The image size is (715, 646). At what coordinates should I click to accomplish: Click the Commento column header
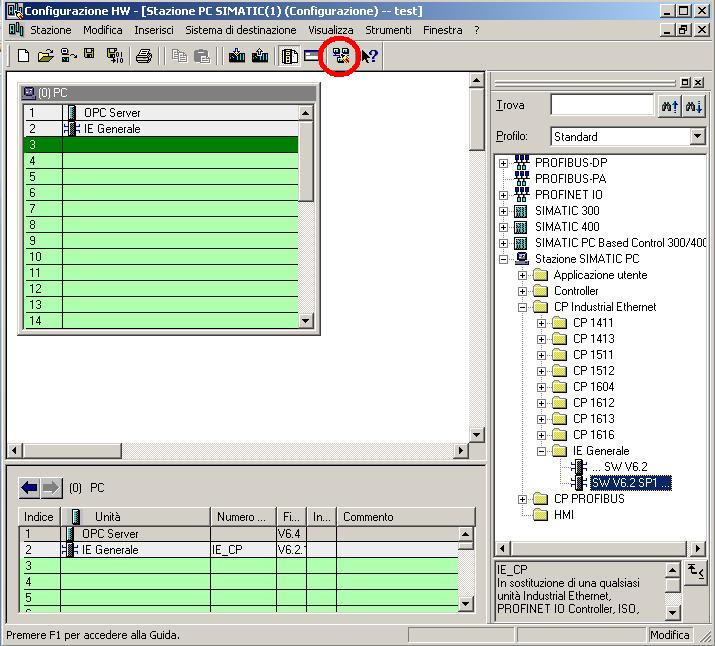(405, 517)
